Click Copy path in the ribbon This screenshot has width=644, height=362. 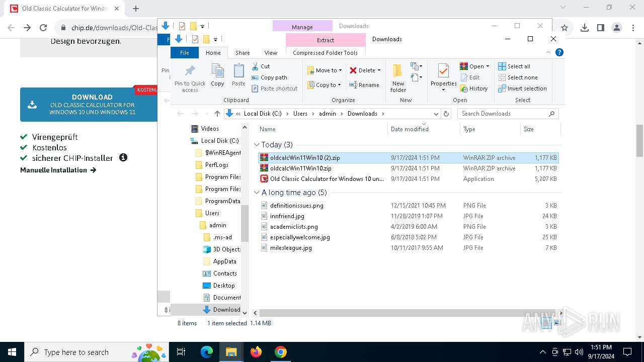click(269, 77)
